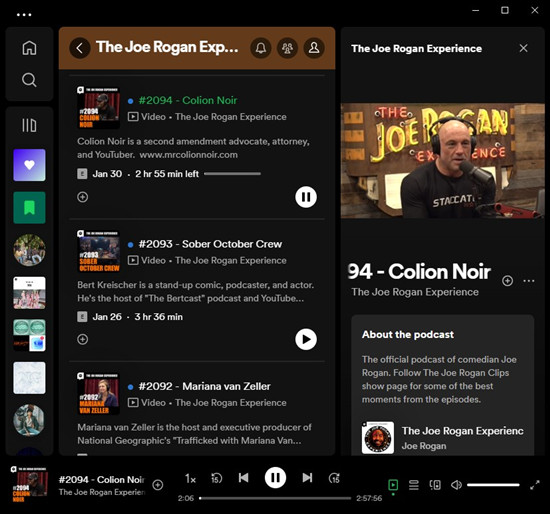Viewport: 550px width, 514px height.
Task: Open The Joe Rogan Experience link under episode title
Action: click(x=415, y=292)
